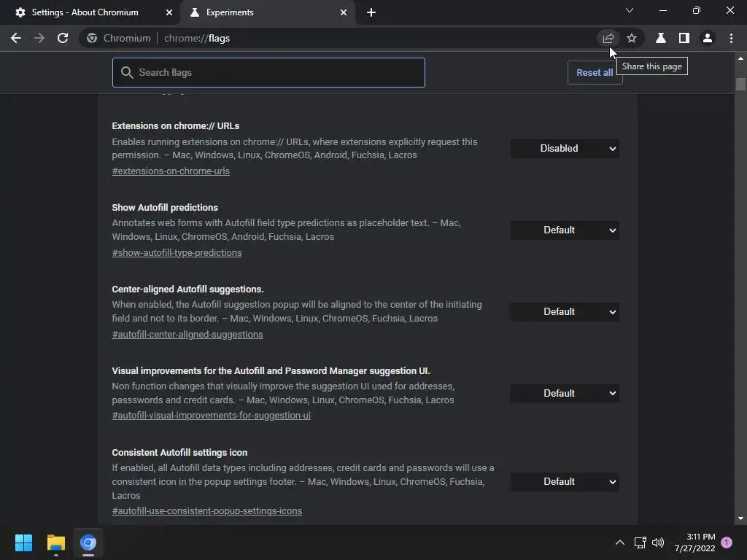Show hidden system tray icons
The image size is (747, 560).
[x=620, y=542]
